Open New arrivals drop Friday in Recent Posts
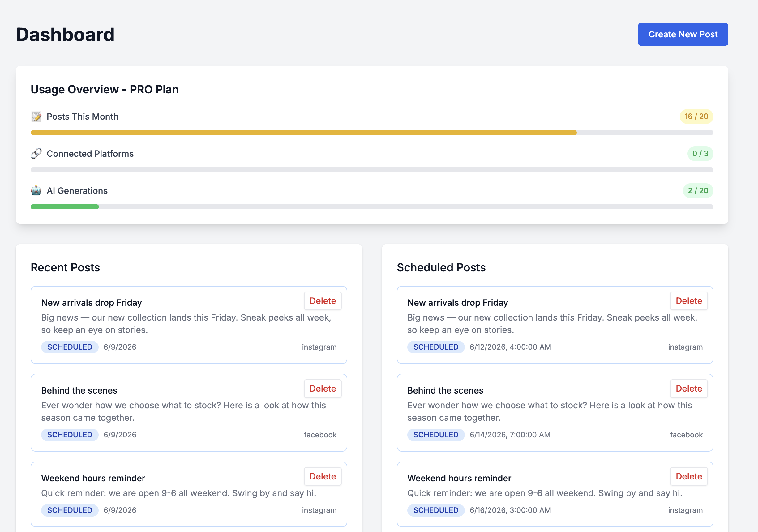 92,303
